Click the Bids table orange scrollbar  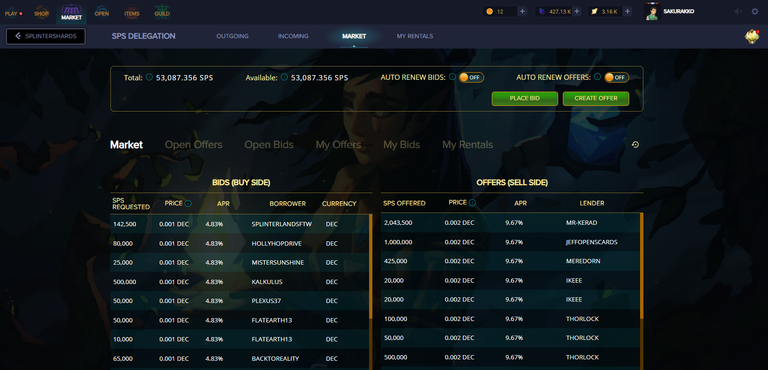(x=371, y=267)
